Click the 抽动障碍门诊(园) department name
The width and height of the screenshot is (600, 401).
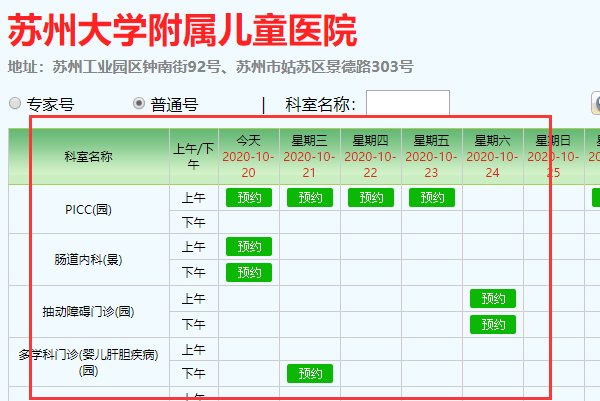pos(88,311)
